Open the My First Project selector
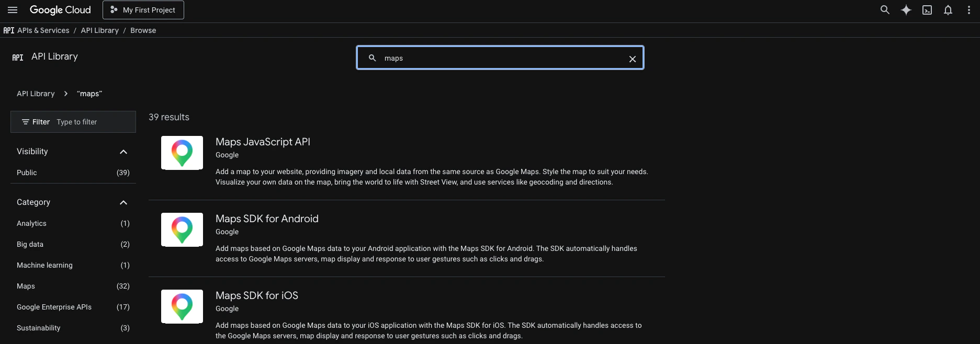This screenshot has width=980, height=344. pos(143,10)
